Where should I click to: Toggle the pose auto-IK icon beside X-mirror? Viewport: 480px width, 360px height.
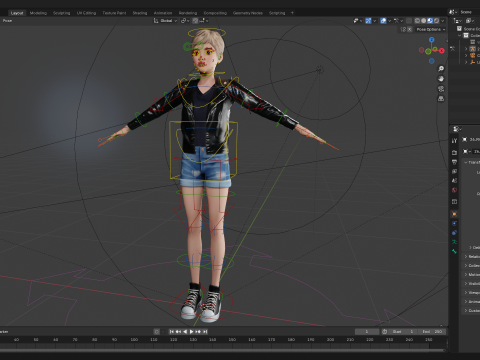pyautogui.click(x=403, y=29)
